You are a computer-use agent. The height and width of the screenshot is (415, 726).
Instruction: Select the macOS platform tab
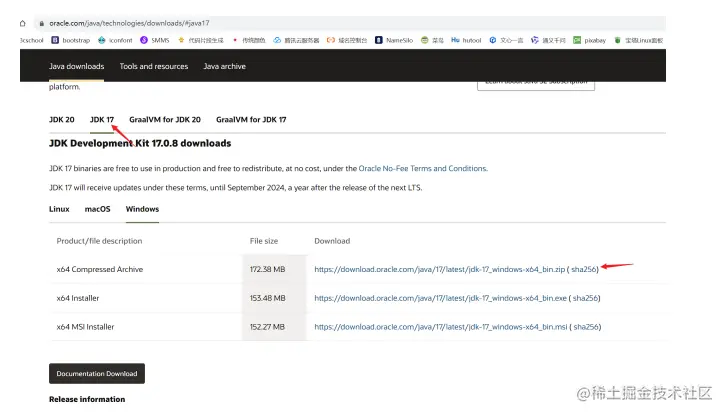(x=97, y=209)
